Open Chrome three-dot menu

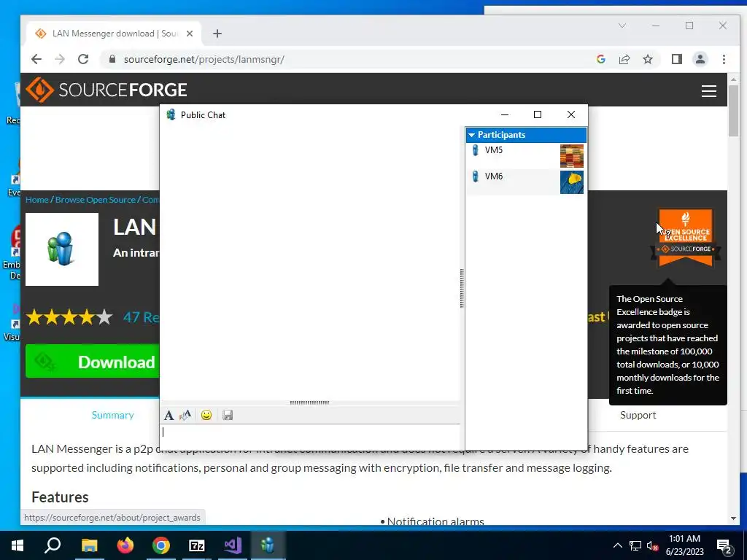tap(724, 59)
